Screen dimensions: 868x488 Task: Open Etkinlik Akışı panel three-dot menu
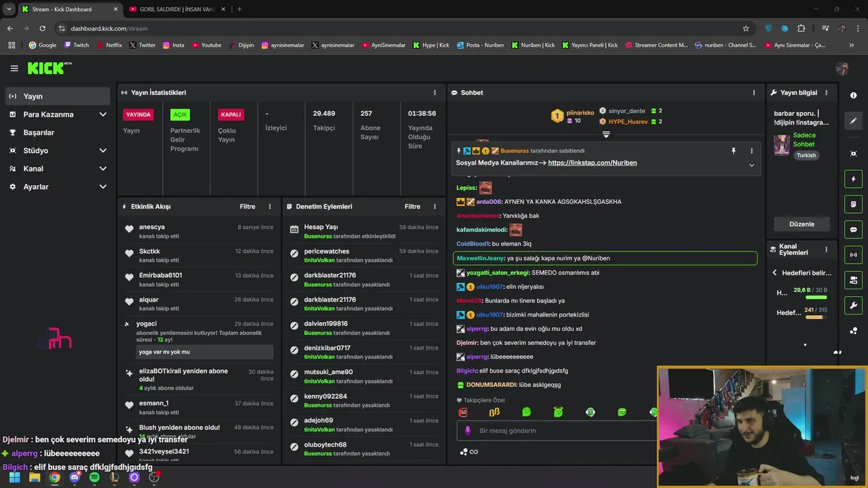(x=269, y=207)
